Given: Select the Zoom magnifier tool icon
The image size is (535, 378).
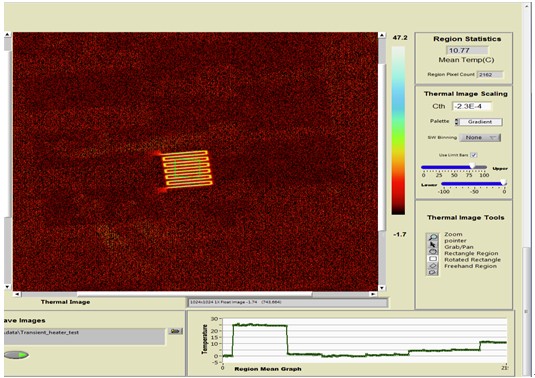Looking at the screenshot, I should tap(433, 237).
